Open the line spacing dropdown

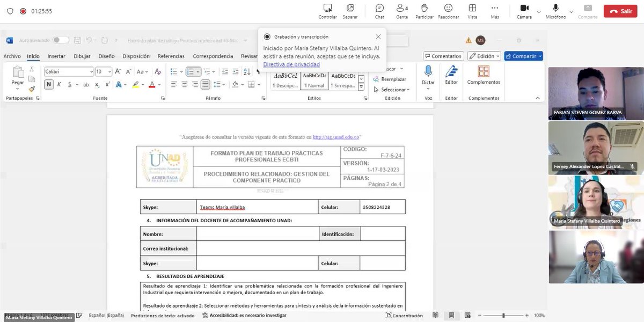(x=223, y=84)
